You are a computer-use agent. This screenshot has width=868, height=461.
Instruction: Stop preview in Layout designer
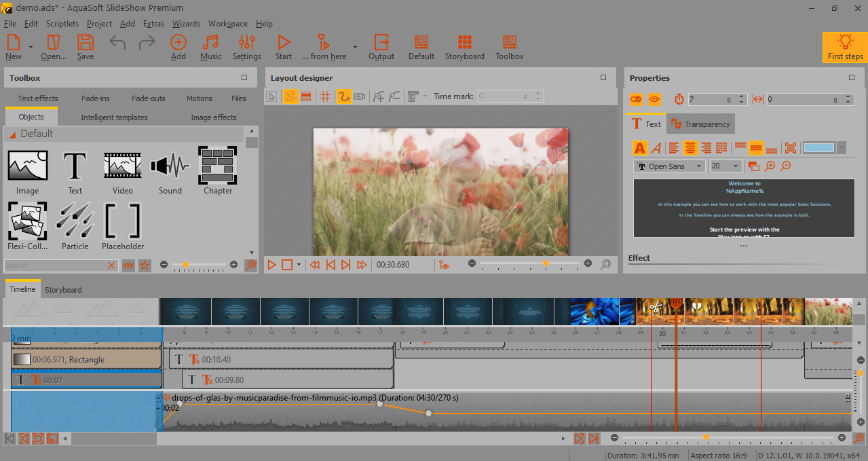tap(287, 265)
